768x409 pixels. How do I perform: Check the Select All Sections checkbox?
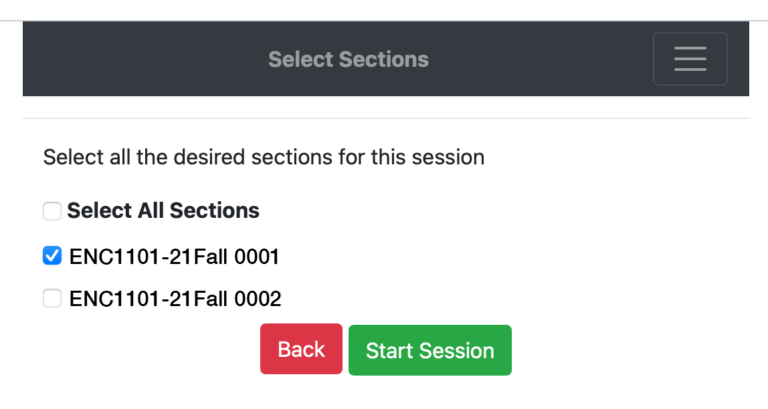click(x=52, y=211)
